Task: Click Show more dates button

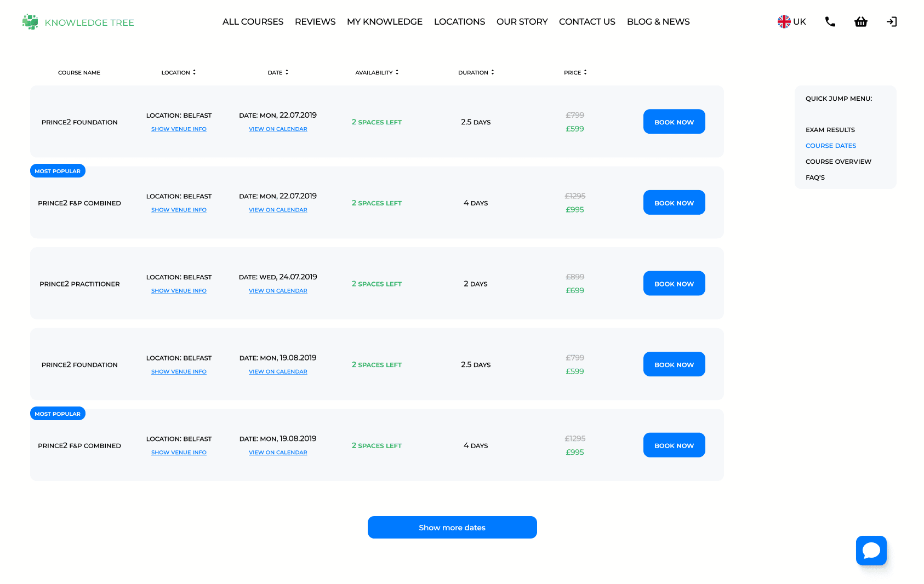Action: coord(452,528)
